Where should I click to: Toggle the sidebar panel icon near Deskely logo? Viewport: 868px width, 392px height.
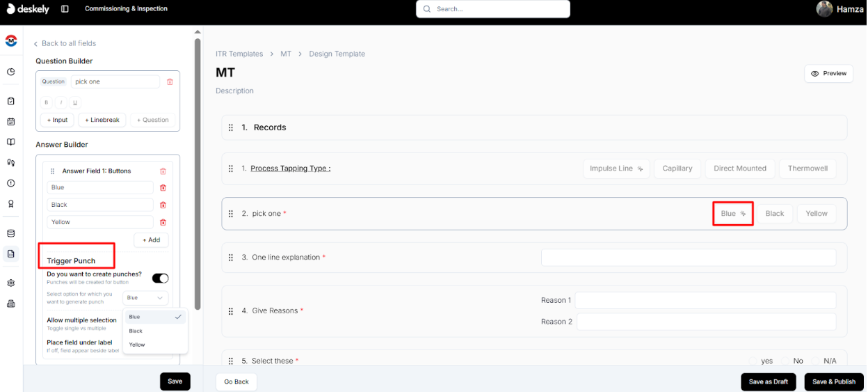(x=65, y=9)
